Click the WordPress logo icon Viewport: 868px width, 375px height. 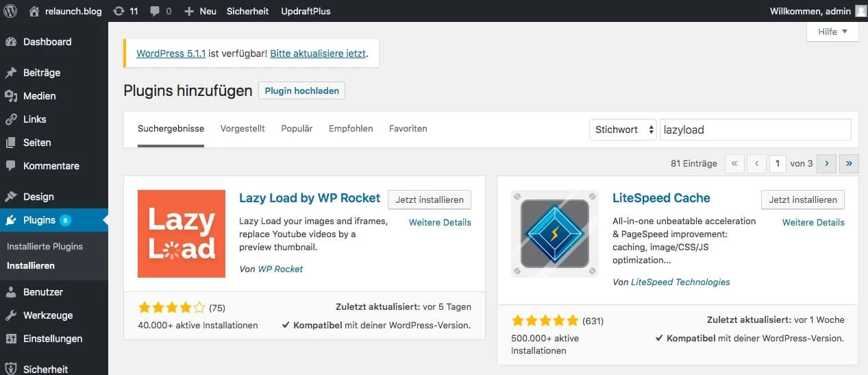tap(10, 11)
